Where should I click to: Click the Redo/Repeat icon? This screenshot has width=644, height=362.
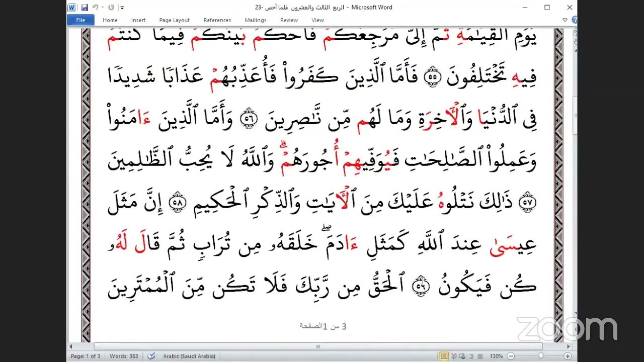(111, 8)
